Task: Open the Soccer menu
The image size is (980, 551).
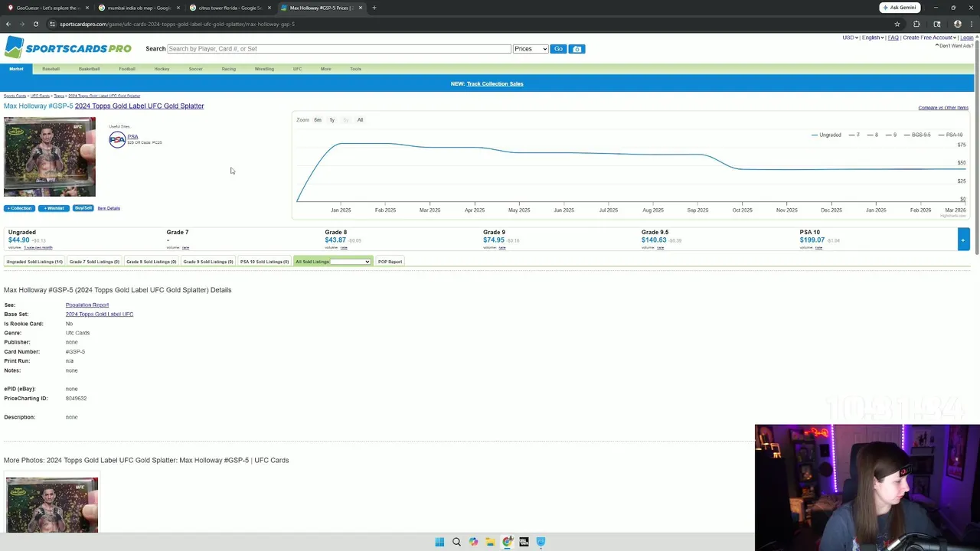Action: (x=195, y=69)
